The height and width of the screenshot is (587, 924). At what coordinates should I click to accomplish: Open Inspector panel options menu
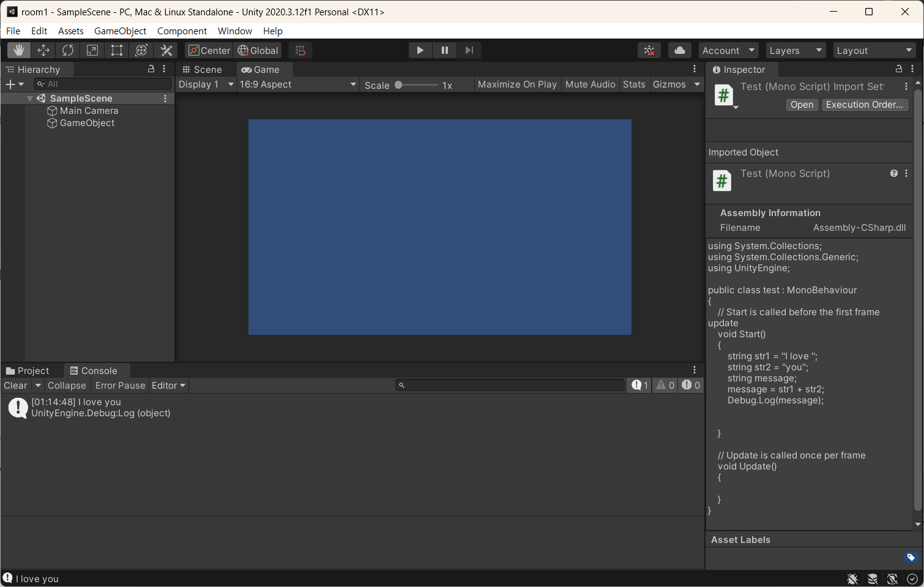click(912, 69)
